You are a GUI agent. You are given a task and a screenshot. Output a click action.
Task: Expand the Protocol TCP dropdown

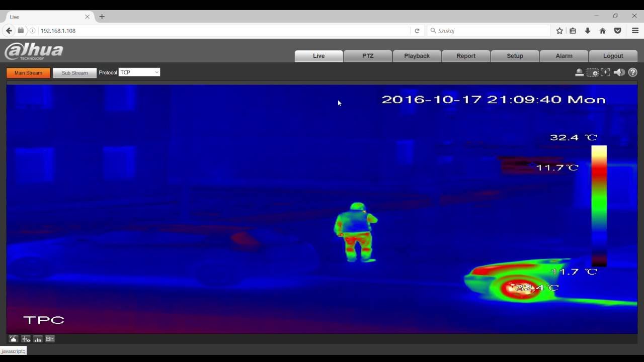click(x=139, y=72)
